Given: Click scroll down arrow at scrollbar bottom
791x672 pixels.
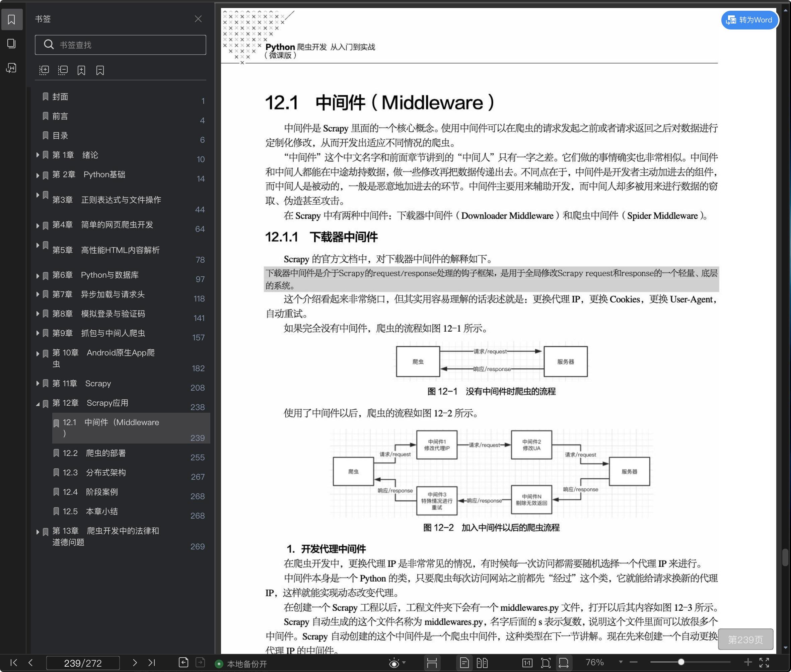Looking at the screenshot, I should click(x=785, y=648).
